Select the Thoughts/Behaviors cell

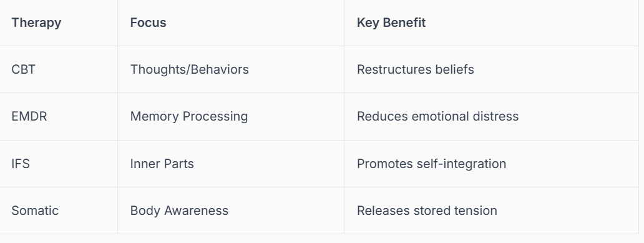coord(231,69)
